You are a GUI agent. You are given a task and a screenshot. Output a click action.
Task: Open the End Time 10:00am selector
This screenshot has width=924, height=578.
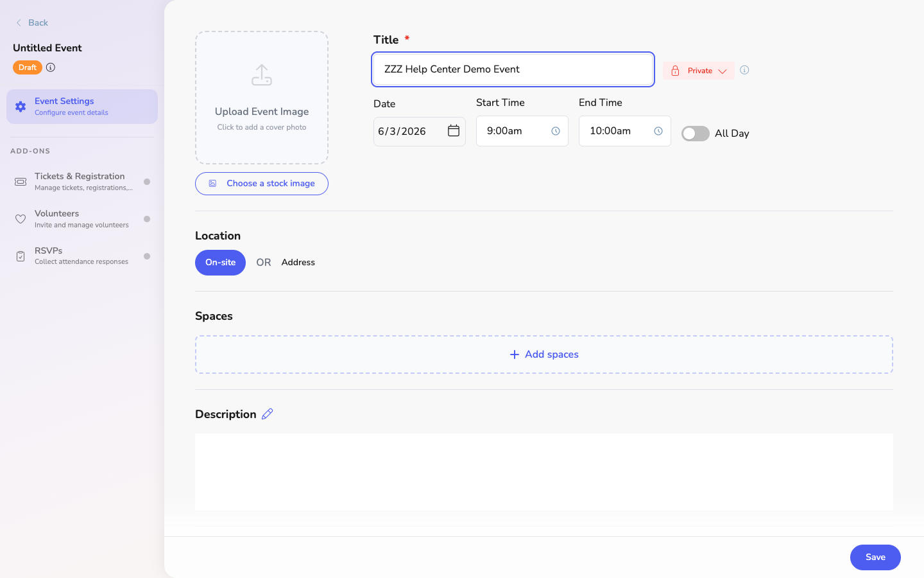[x=625, y=131]
